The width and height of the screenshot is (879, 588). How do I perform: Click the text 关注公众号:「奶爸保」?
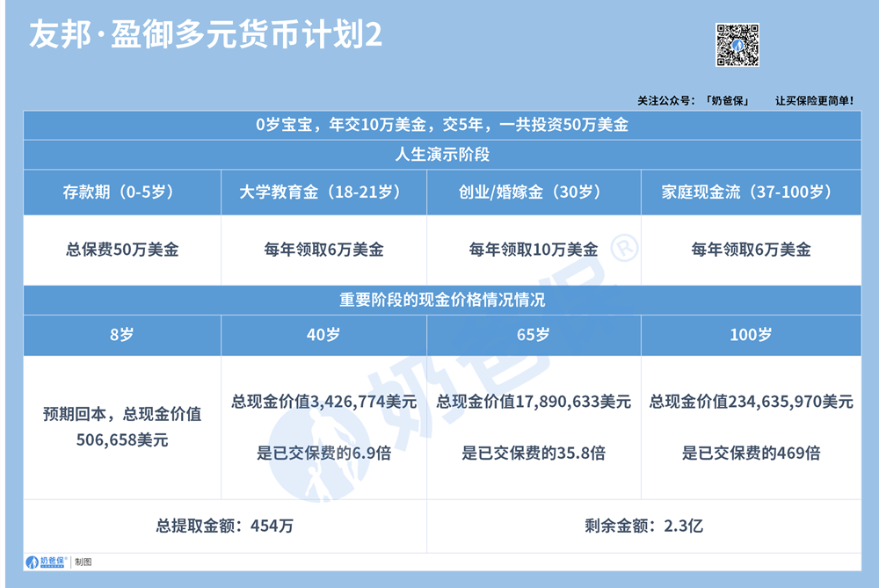(x=694, y=100)
